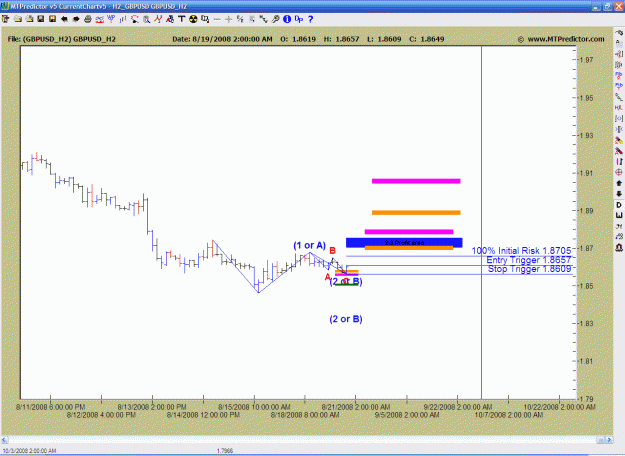Click right arrow of horizontal scrollbar
Screen dimensions: 625x456
[609, 440]
